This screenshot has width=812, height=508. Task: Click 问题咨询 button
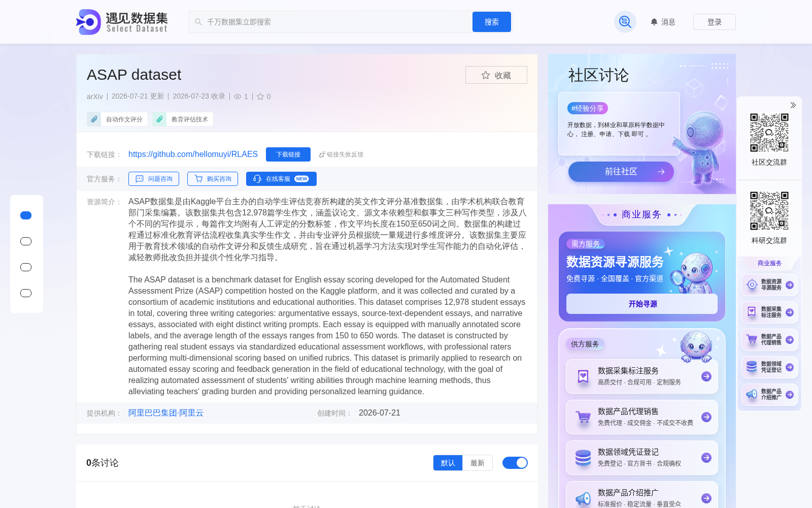154,179
